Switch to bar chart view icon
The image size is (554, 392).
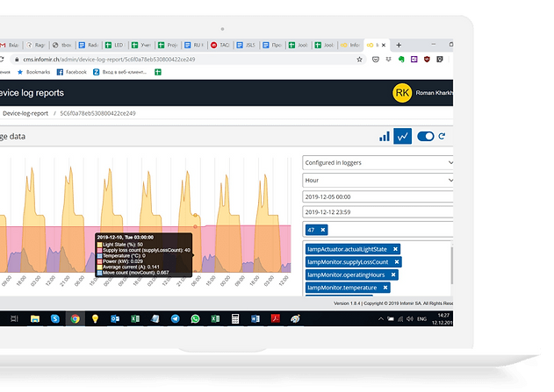(x=385, y=136)
